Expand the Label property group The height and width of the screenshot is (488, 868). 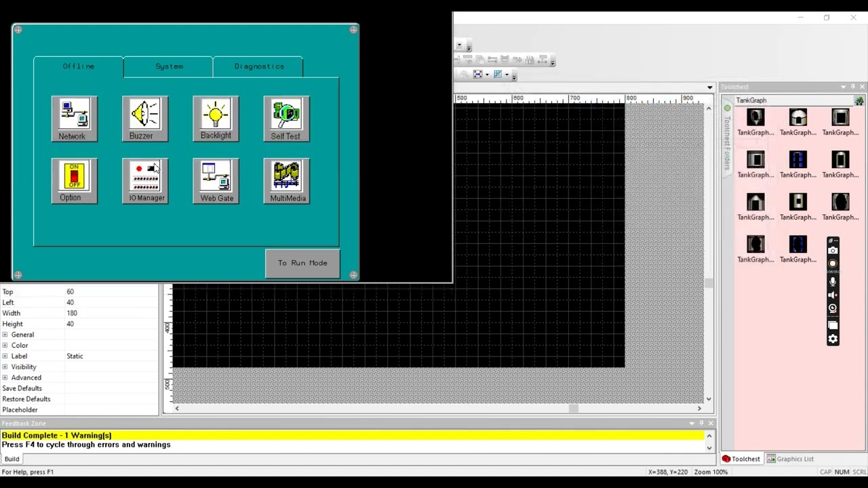point(5,357)
